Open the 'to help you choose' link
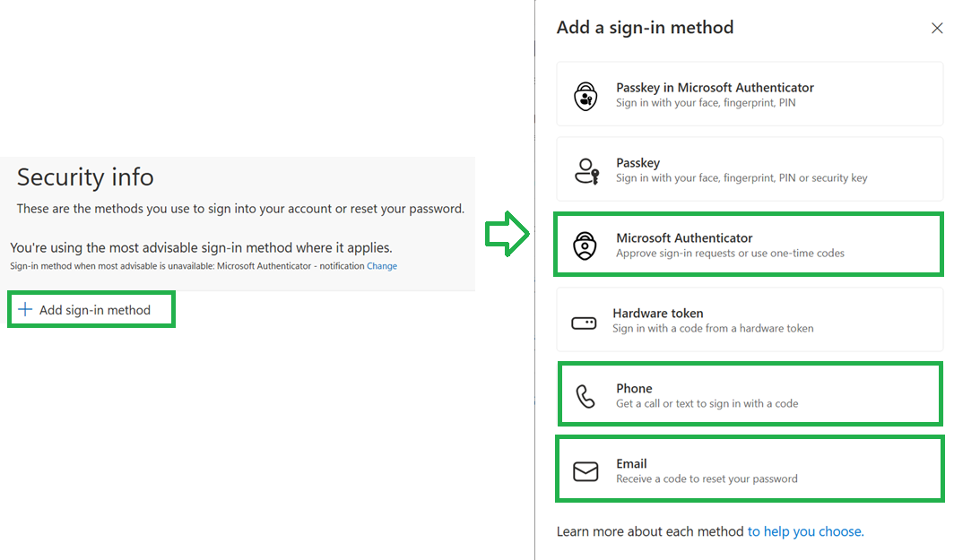Image resolution: width=954 pixels, height=560 pixels. 805,531
